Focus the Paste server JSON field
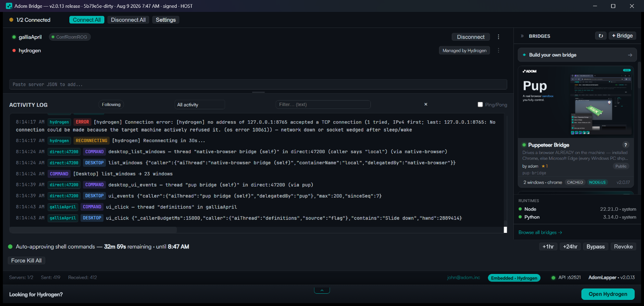 click(x=258, y=85)
